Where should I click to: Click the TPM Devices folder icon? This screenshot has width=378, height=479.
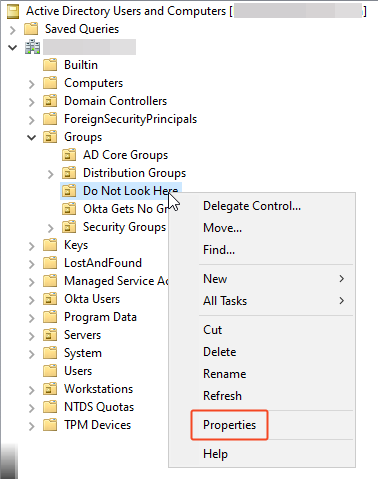50,425
